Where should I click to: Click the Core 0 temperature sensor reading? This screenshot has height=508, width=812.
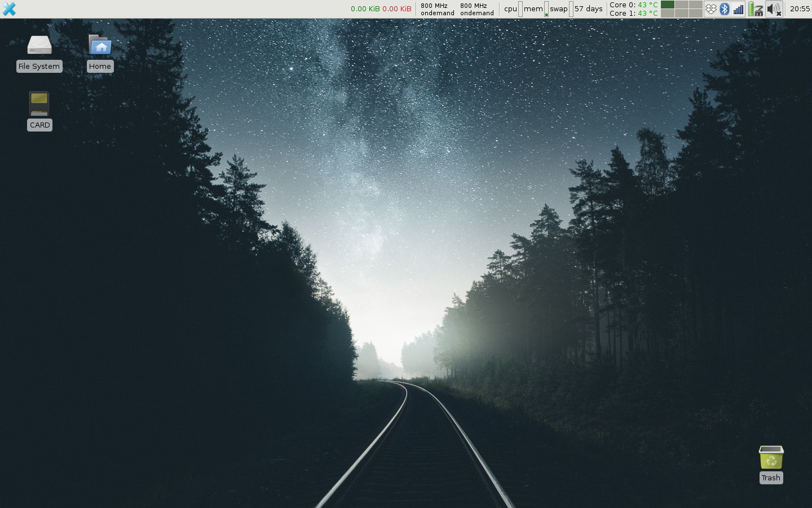point(633,5)
